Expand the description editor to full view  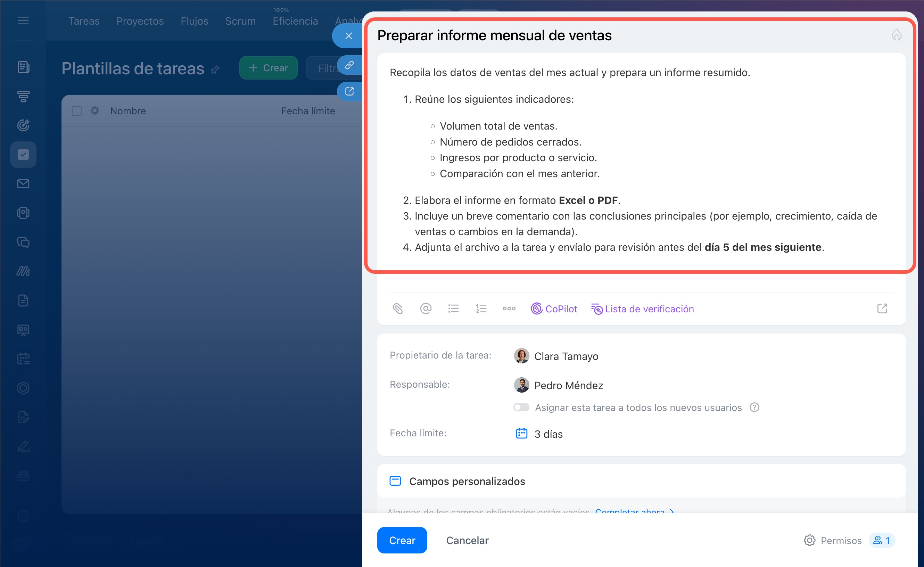882,309
